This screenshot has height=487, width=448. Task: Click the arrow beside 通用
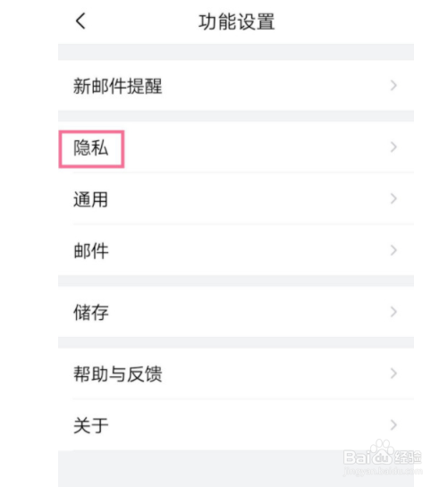click(393, 198)
